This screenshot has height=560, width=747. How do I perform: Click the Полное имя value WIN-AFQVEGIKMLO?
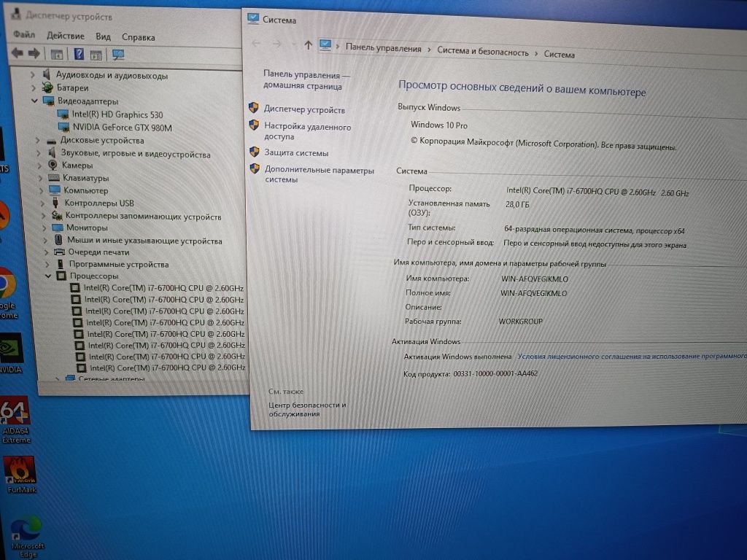click(533, 293)
